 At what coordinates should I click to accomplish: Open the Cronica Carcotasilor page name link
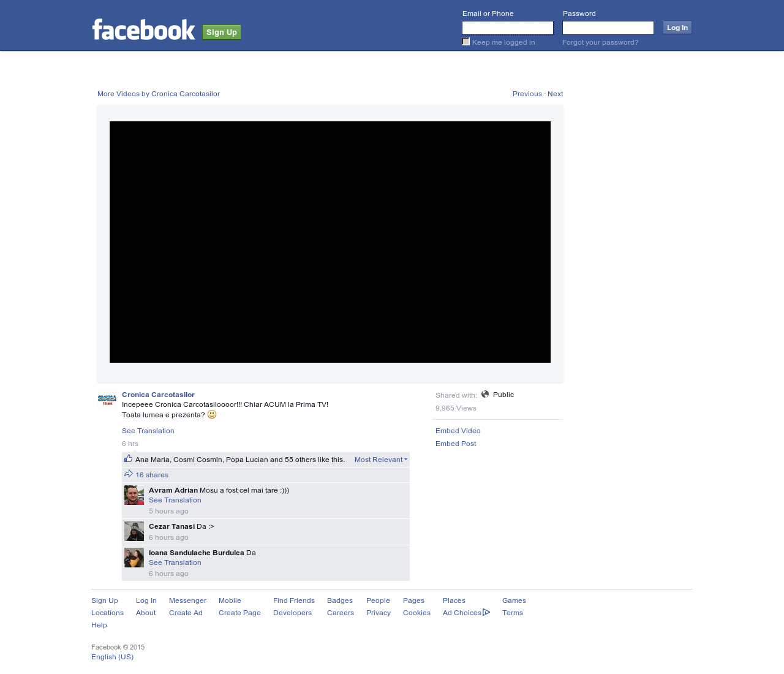tap(158, 395)
